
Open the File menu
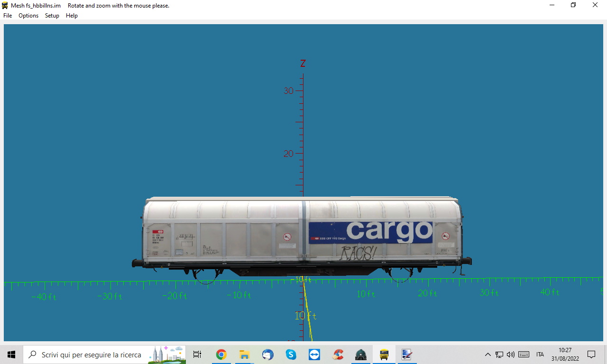point(8,16)
